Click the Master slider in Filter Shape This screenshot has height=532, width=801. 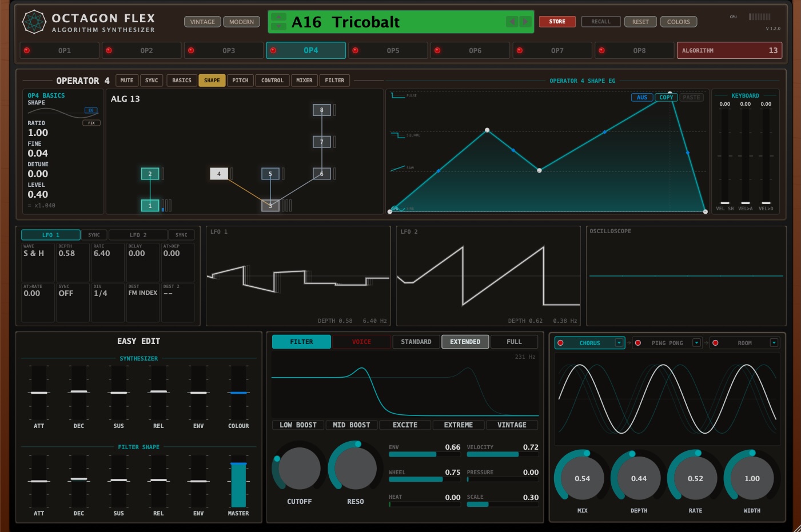pyautogui.click(x=238, y=481)
